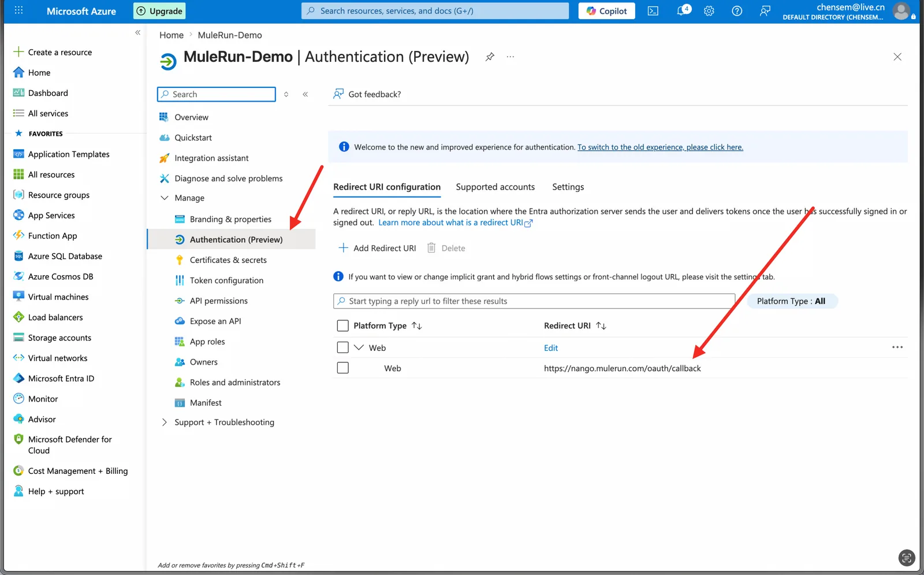
Task: Open Overview in the resource menu
Action: tap(191, 117)
